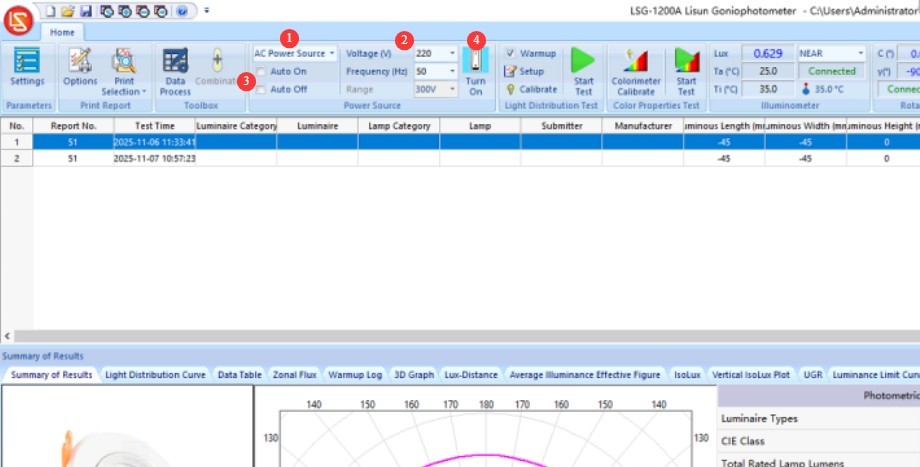Click the Test Time column header
The image size is (920, 467).
[x=155, y=126]
